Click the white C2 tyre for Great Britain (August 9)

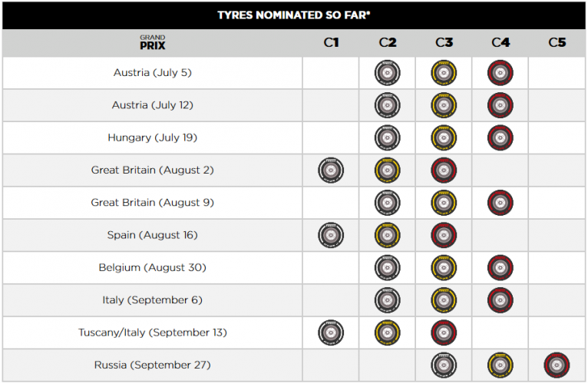pos(387,203)
